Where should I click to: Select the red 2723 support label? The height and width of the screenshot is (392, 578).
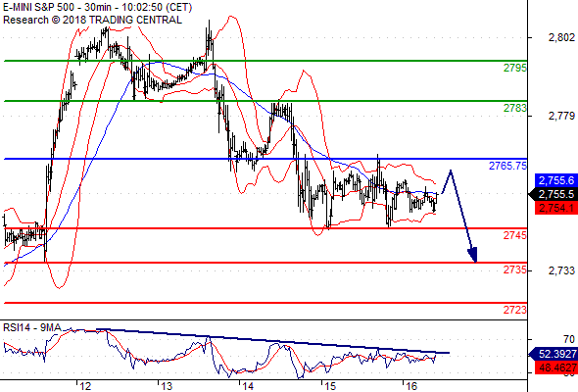point(515,310)
